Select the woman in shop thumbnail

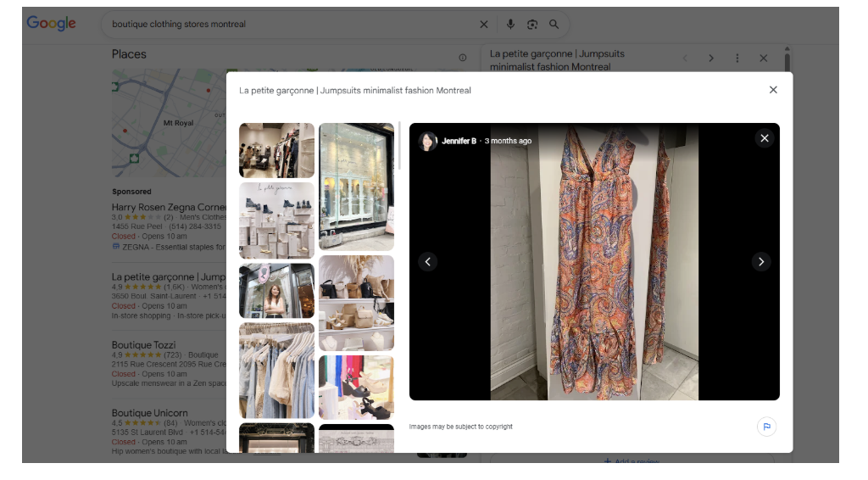point(276,290)
